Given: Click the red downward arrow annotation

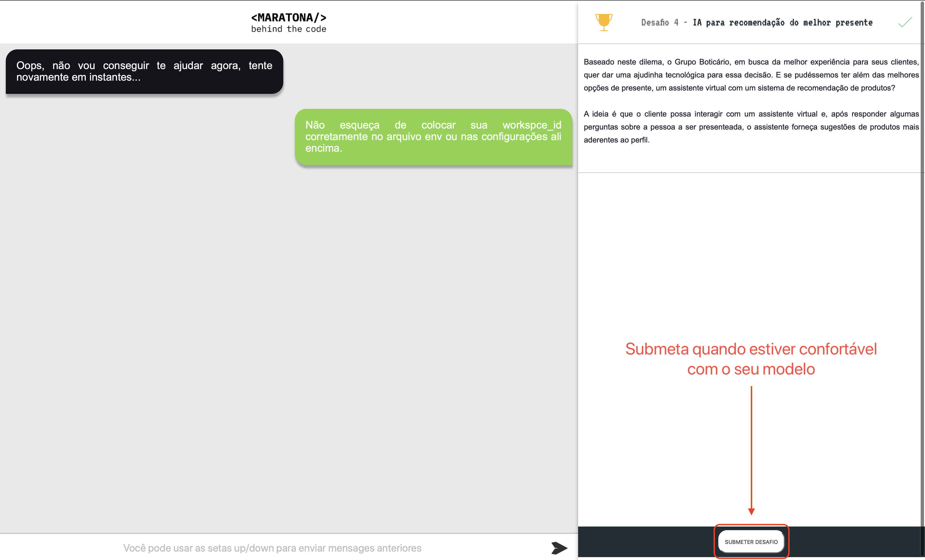Looking at the screenshot, I should click(x=751, y=450).
